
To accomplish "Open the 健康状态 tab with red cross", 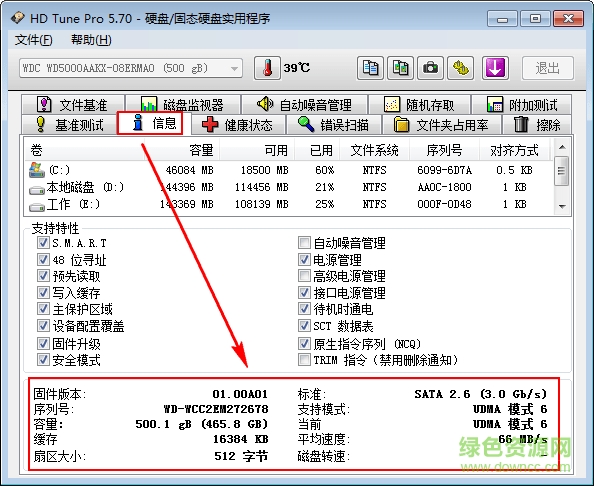I will tap(239, 125).
